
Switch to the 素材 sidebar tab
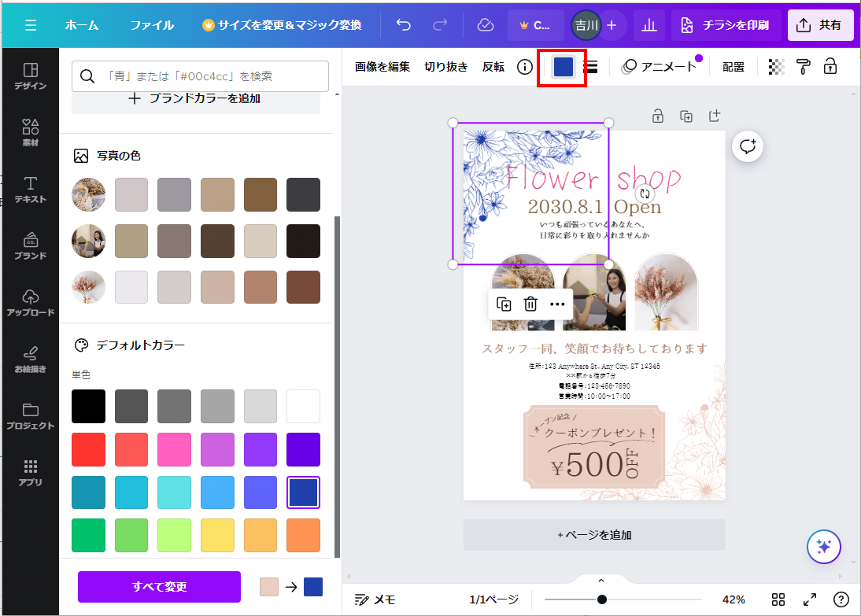click(x=30, y=132)
